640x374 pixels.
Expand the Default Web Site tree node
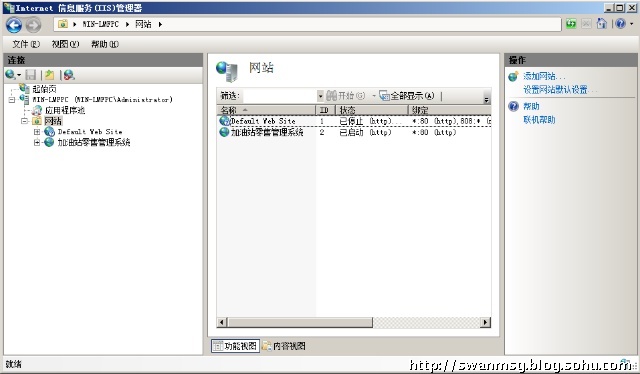[x=37, y=131]
